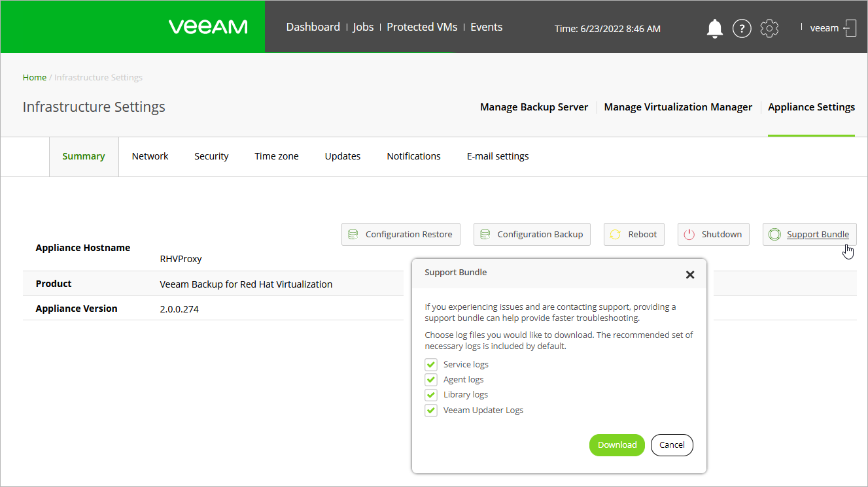Close the Support Bundle dialog
Image resolution: width=868 pixels, height=487 pixels.
pos(690,275)
